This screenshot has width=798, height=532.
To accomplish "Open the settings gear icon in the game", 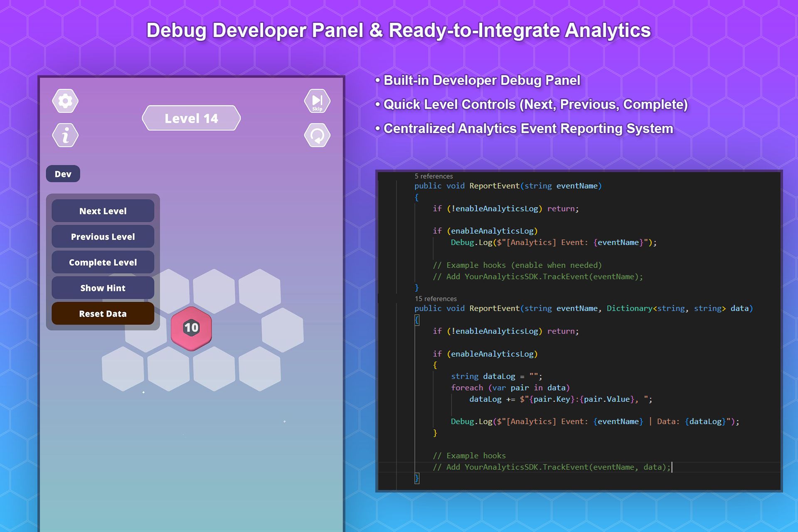I will pyautogui.click(x=65, y=101).
